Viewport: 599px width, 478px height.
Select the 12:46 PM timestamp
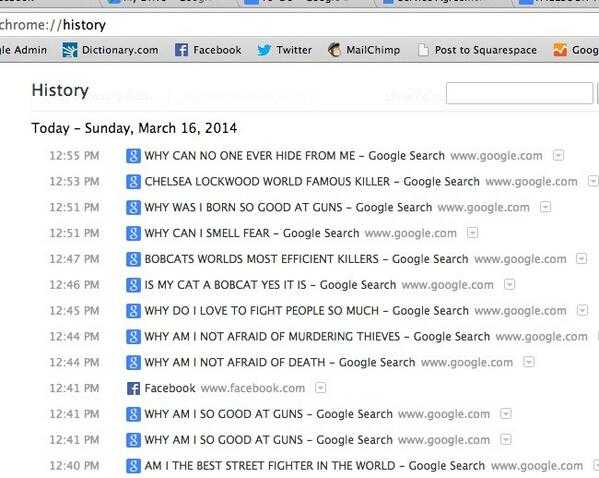[x=74, y=285]
